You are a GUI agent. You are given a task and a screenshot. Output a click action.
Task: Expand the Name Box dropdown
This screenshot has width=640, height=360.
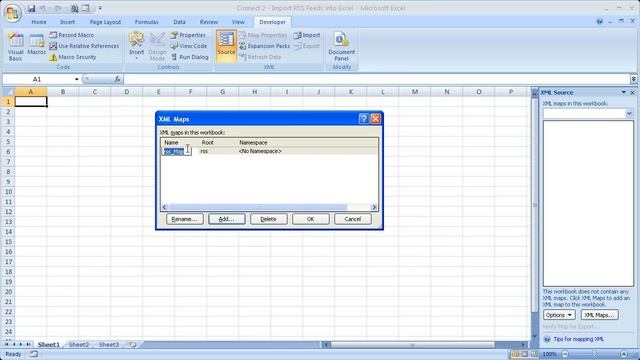[x=76, y=79]
